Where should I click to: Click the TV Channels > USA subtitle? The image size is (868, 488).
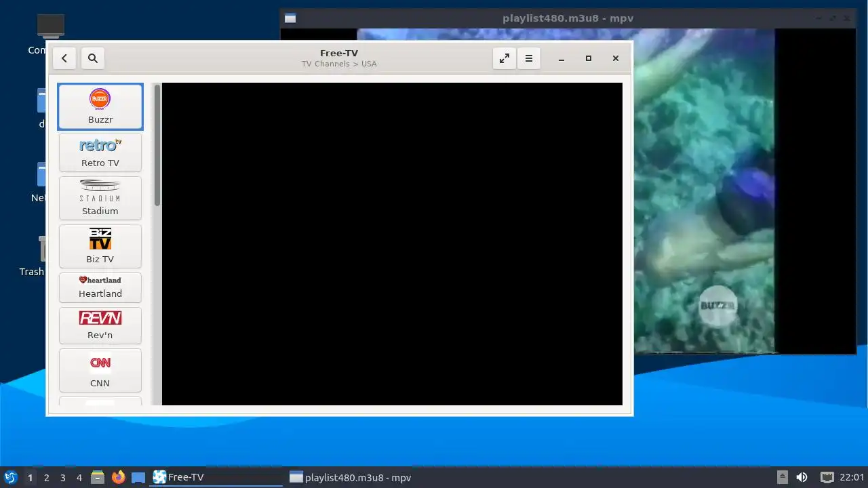pos(339,64)
